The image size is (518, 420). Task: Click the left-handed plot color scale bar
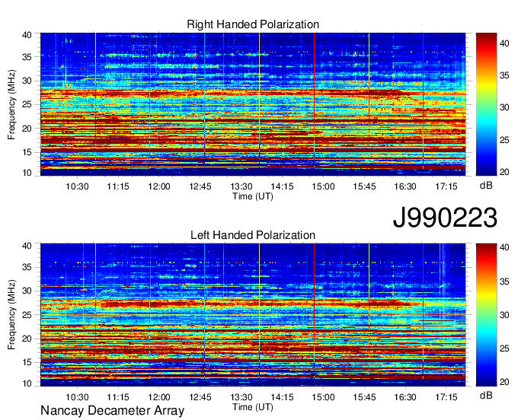(486, 315)
